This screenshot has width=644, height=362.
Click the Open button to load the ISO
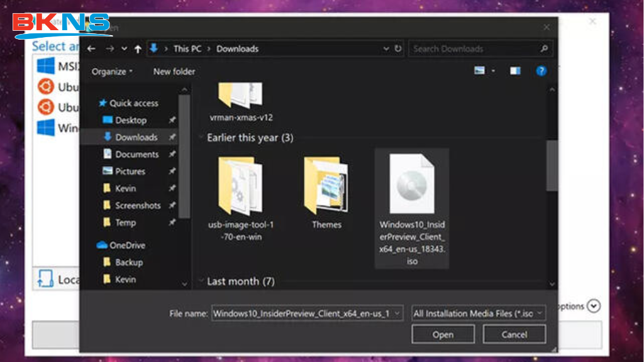coord(443,334)
